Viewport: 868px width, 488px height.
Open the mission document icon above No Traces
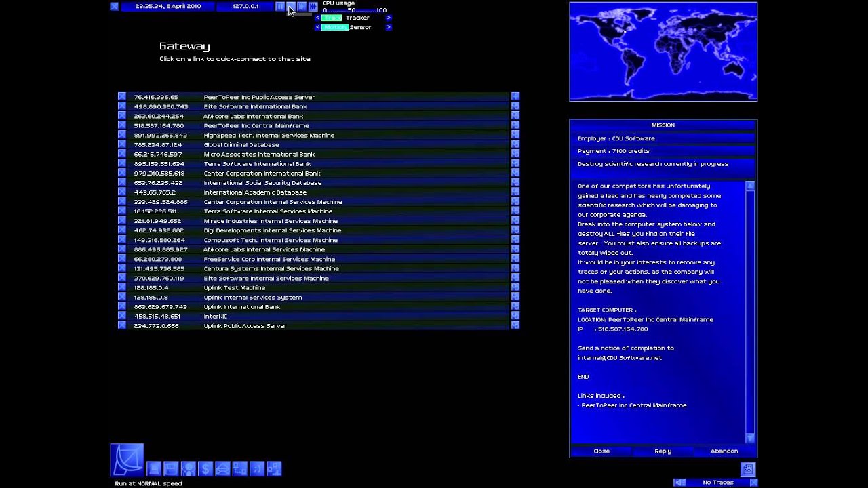tap(748, 469)
